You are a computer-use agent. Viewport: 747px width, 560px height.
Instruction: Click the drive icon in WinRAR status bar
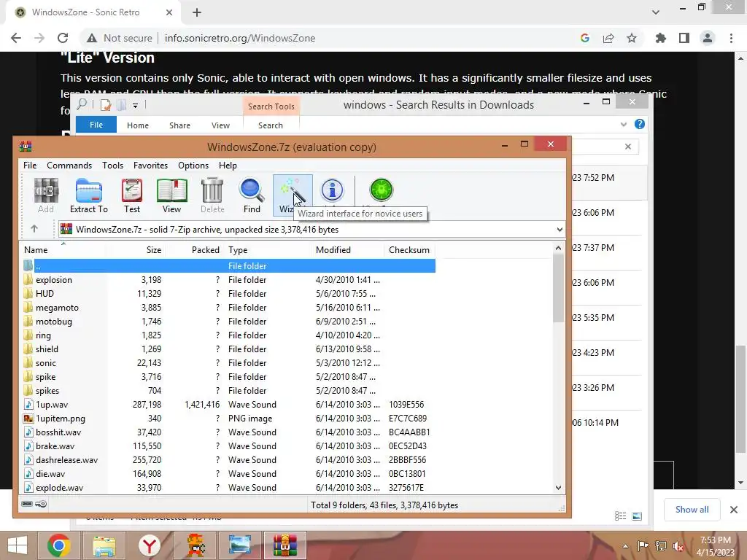[27, 504]
